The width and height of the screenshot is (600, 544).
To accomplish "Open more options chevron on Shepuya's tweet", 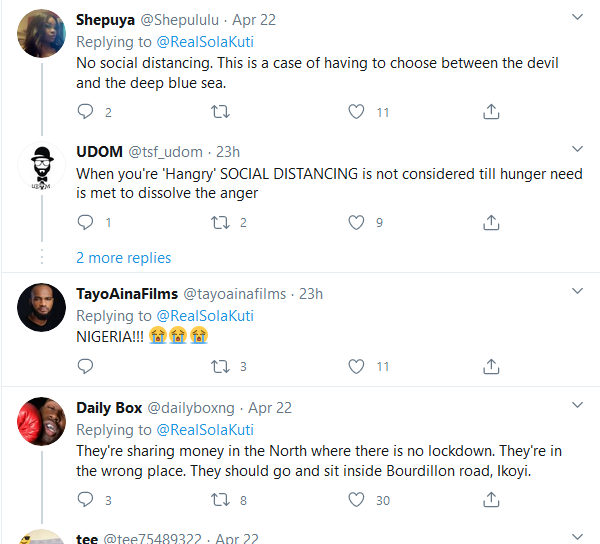I will [x=577, y=18].
